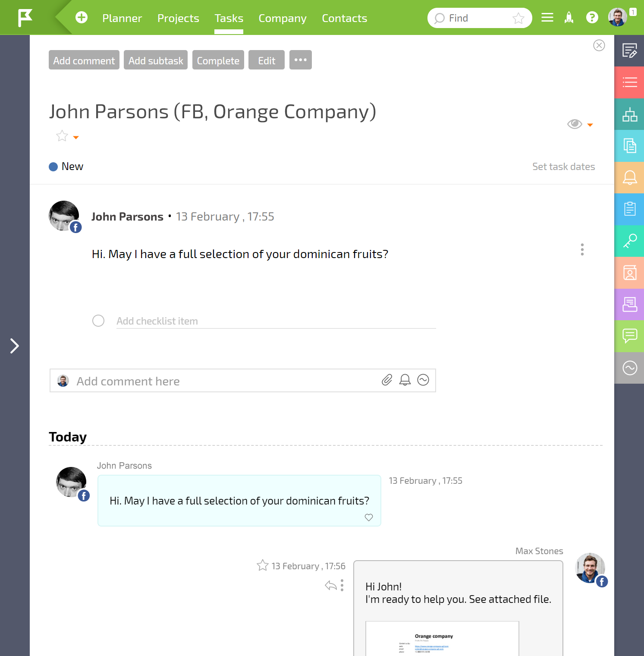Click the Complete button

(x=218, y=60)
